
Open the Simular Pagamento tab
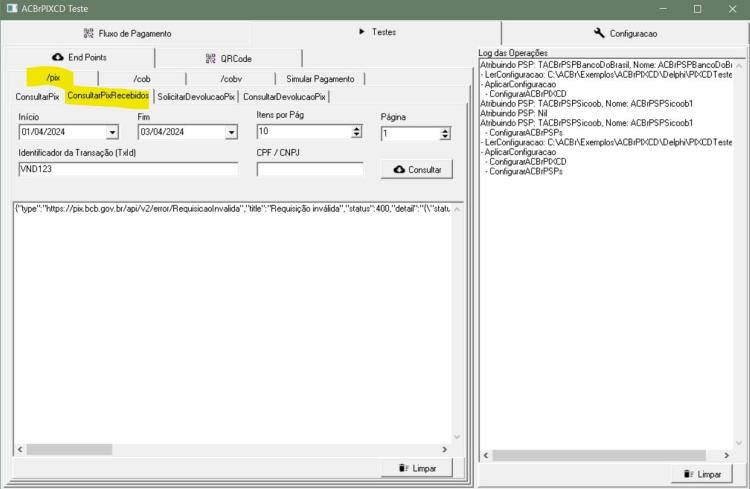(320, 79)
